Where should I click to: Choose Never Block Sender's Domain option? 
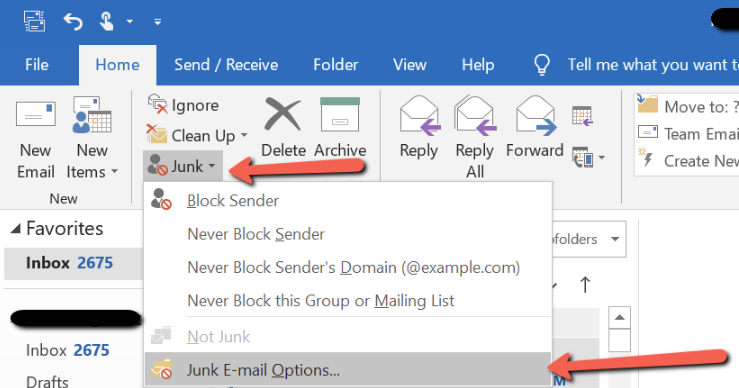point(348,267)
